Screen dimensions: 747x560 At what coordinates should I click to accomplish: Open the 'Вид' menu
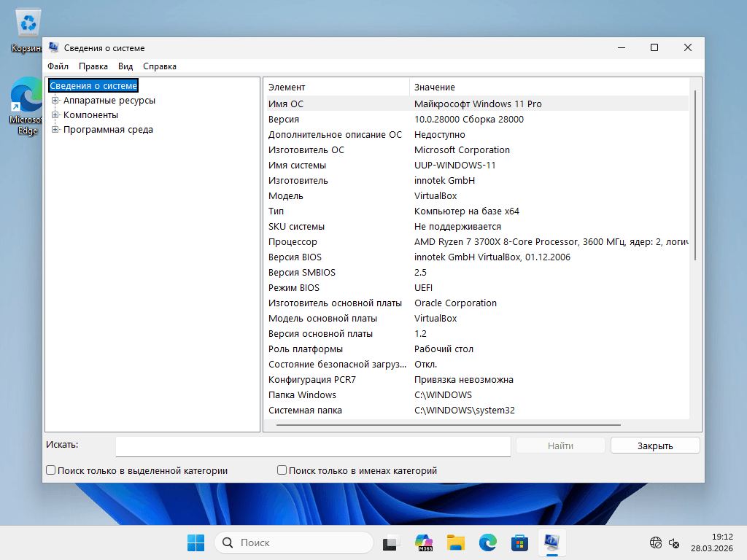(125, 66)
